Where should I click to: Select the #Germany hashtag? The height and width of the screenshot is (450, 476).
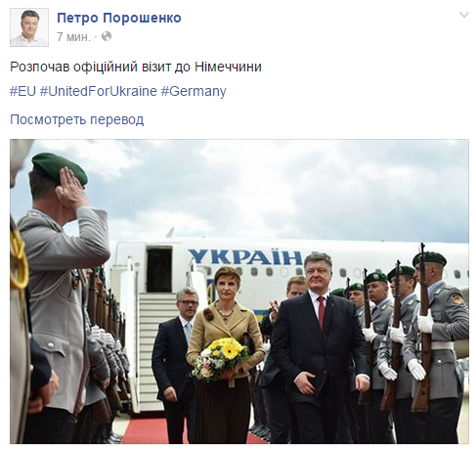pos(194,91)
